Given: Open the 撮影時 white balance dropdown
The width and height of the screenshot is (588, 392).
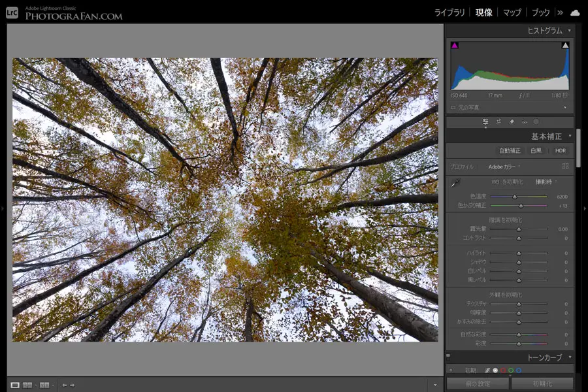Looking at the screenshot, I should point(546,182).
